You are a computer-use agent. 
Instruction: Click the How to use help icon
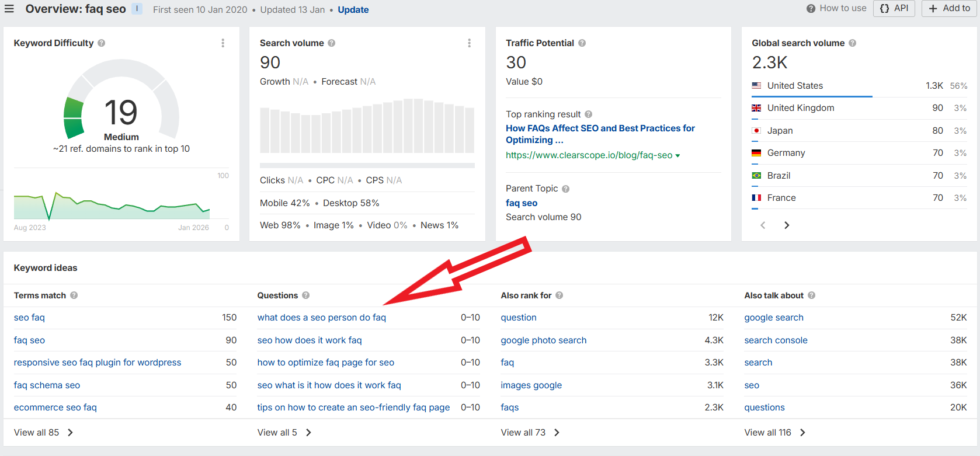[811, 8]
